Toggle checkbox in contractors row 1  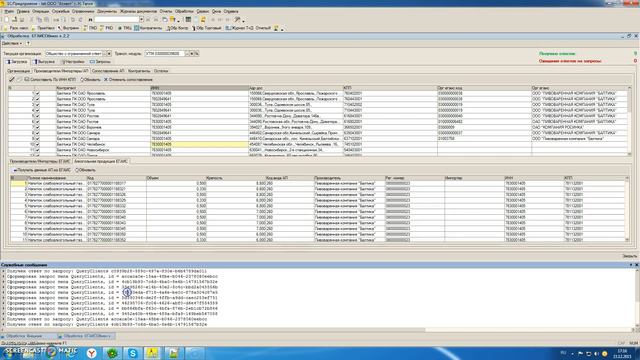[x=37, y=93]
